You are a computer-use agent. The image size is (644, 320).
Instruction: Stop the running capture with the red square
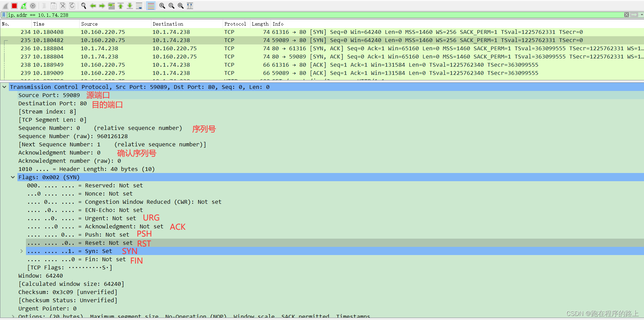(14, 6)
